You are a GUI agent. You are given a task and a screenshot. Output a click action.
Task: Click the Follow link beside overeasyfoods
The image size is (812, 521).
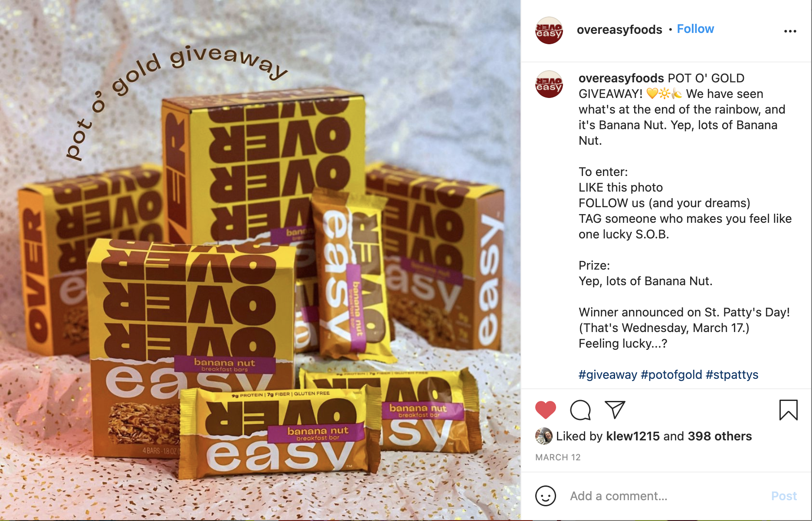695,29
